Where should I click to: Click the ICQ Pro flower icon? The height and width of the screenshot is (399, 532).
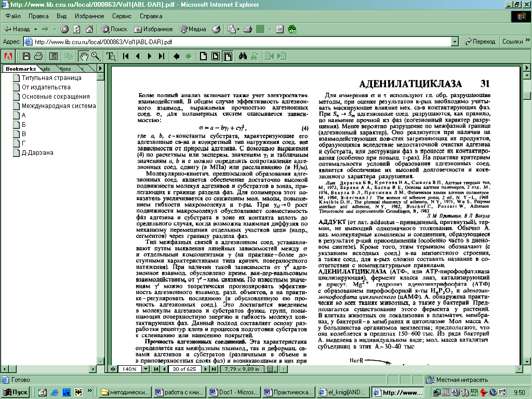coord(292,29)
